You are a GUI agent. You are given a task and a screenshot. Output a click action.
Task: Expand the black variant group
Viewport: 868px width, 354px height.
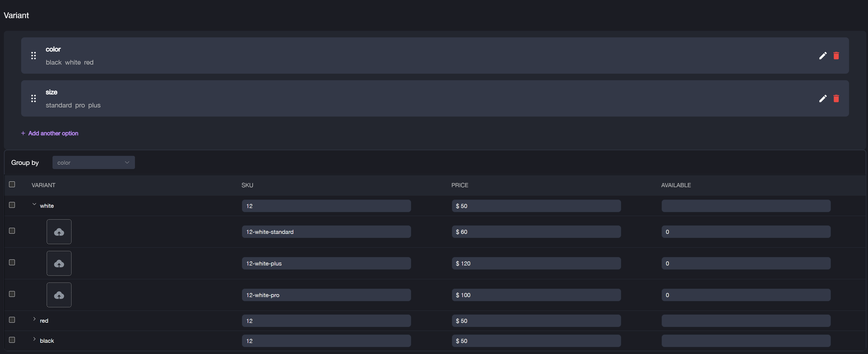pyautogui.click(x=34, y=339)
